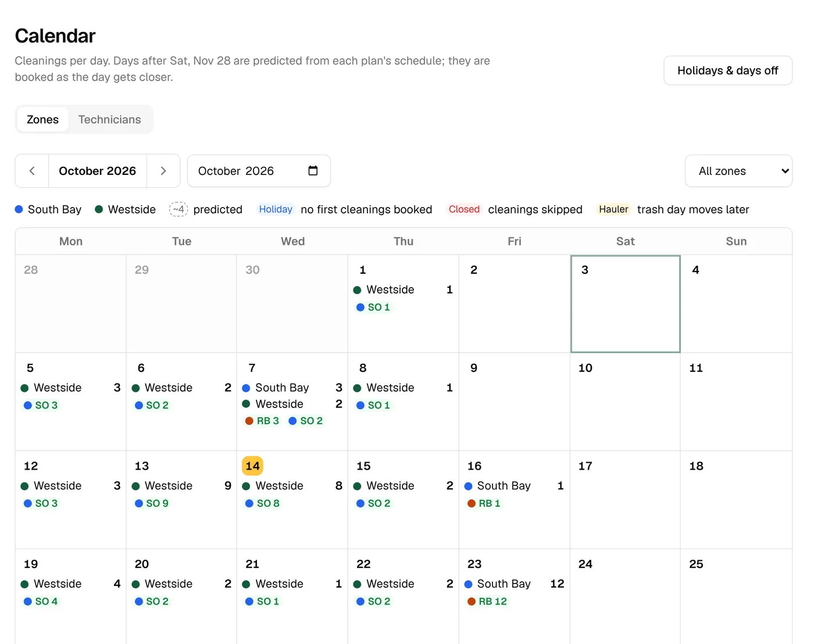This screenshot has height=644, width=814.
Task: Click the Holiday legend badge
Action: 276,209
